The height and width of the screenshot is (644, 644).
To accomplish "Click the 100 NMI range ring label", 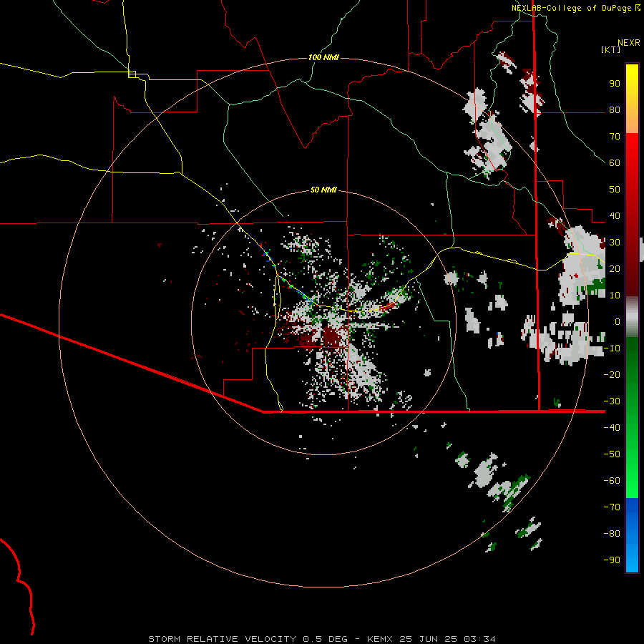I will [x=323, y=57].
